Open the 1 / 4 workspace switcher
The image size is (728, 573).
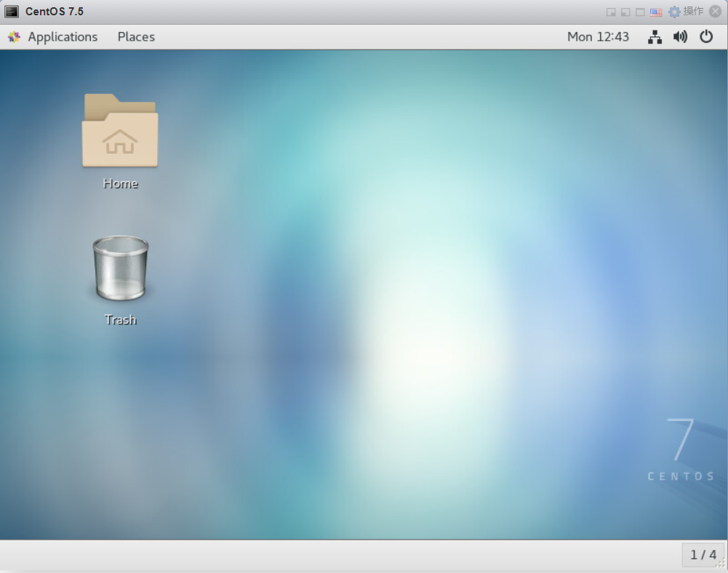[x=703, y=555]
